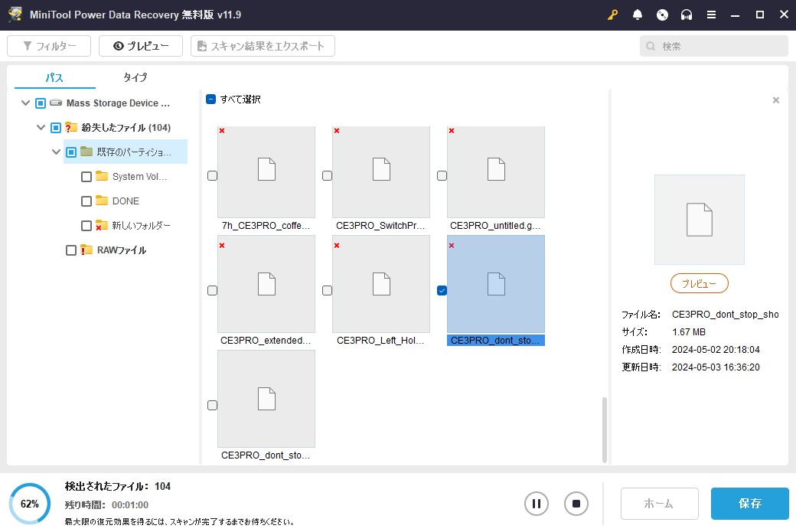The height and width of the screenshot is (532, 796).
Task: Collapse the 紛失したファイル (104) node
Action: [x=41, y=127]
